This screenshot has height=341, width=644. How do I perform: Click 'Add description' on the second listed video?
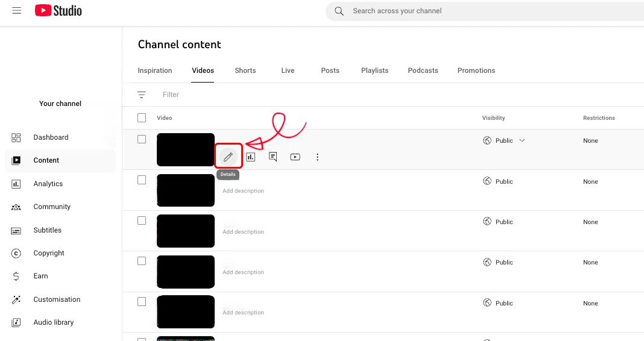pyautogui.click(x=243, y=191)
